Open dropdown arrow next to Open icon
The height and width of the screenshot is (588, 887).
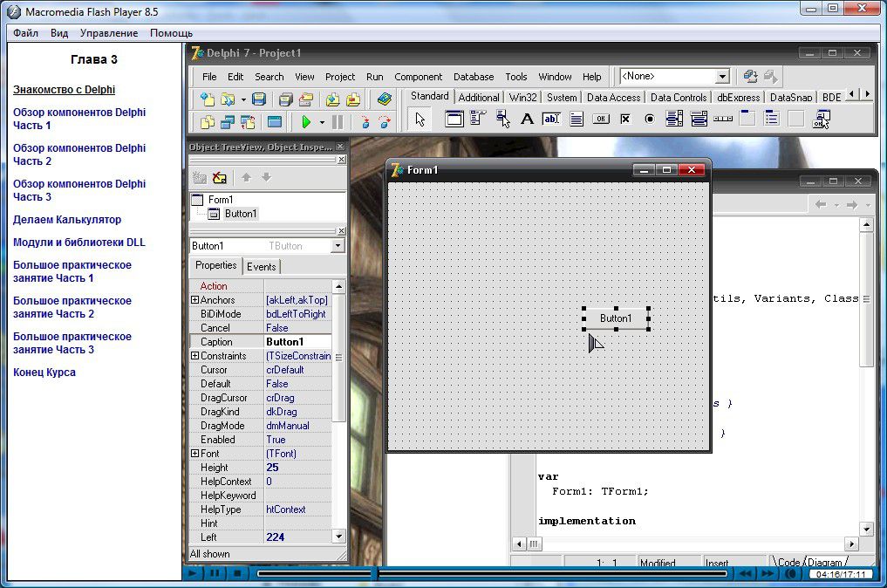243,99
